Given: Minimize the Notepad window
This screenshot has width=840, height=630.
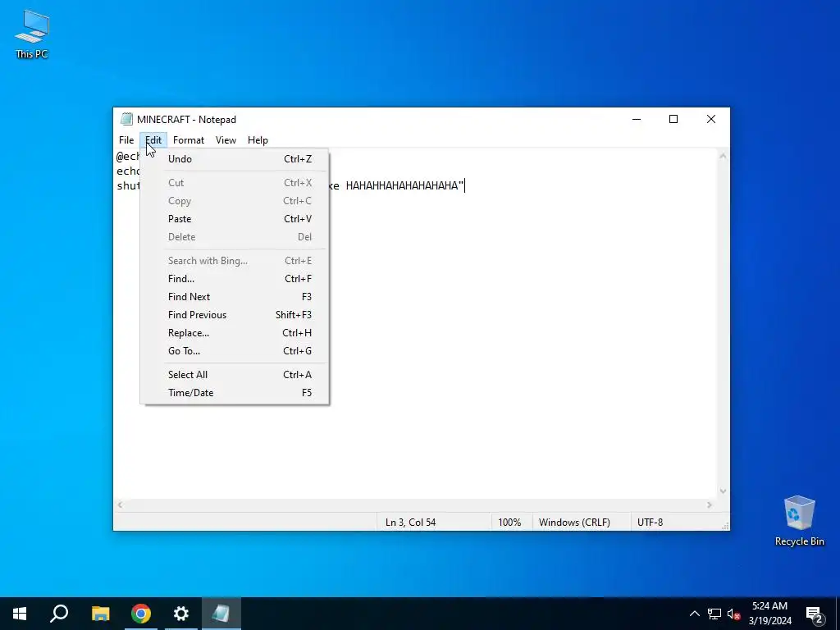Looking at the screenshot, I should 637,119.
